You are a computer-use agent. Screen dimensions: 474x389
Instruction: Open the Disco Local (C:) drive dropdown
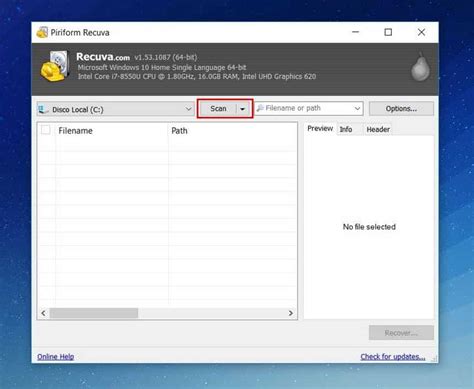115,109
